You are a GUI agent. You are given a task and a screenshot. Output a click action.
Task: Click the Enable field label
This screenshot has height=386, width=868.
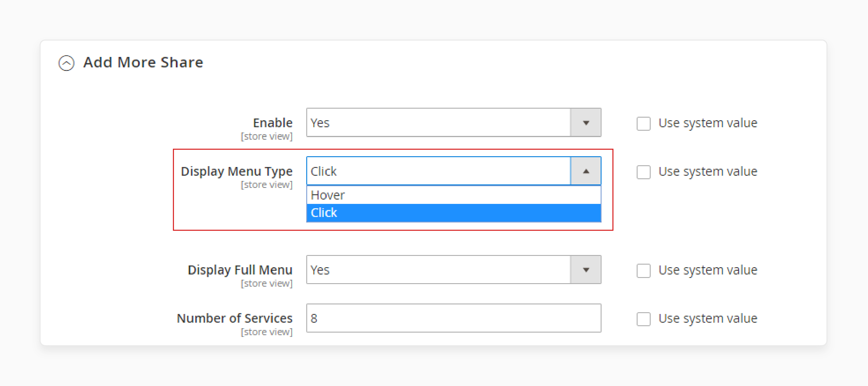(273, 123)
